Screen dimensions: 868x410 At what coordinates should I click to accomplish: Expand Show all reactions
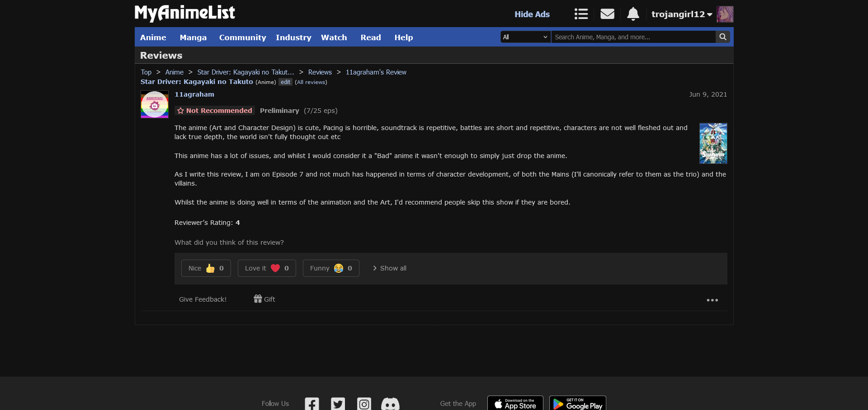tap(390, 268)
